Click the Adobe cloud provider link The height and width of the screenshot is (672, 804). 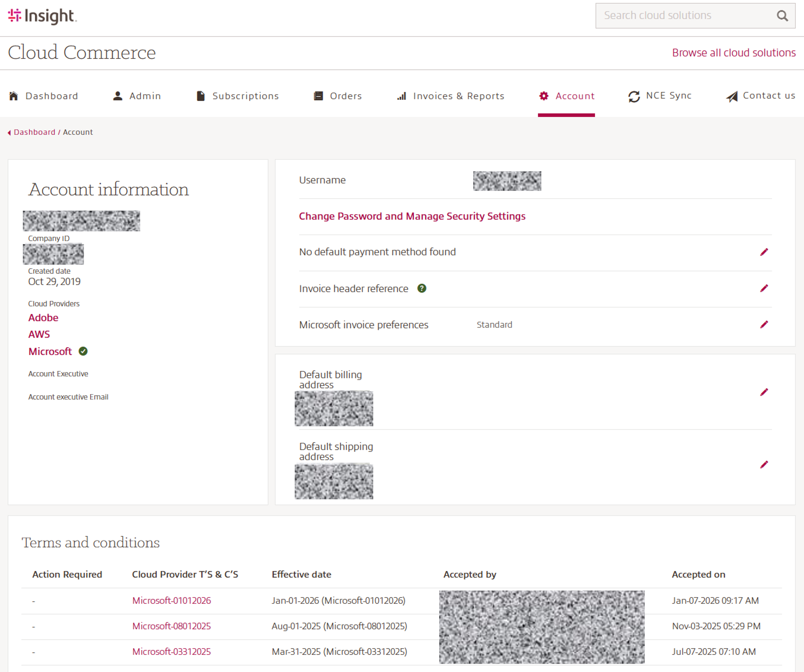43,317
